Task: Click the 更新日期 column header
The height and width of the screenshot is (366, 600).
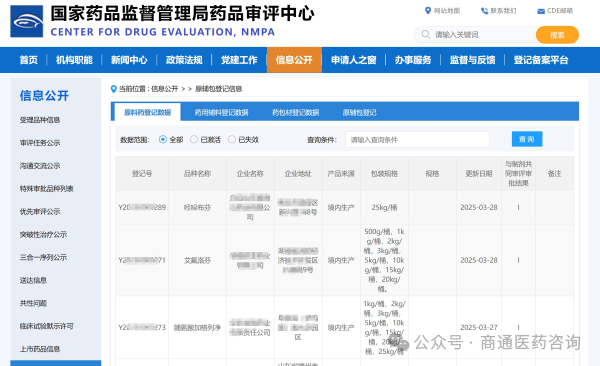Action: tap(479, 174)
